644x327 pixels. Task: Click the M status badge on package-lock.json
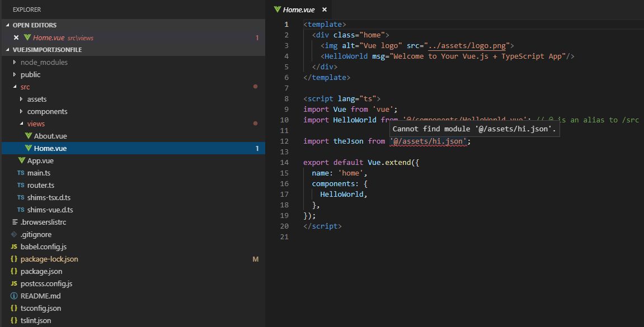(x=256, y=259)
